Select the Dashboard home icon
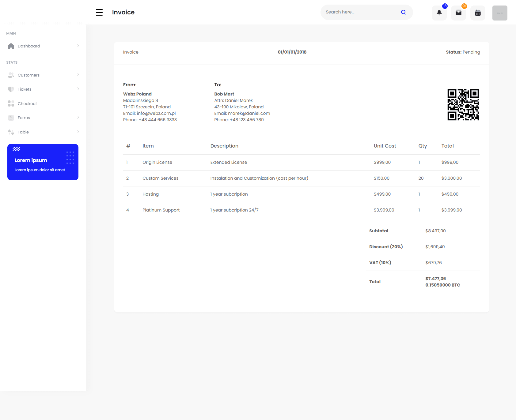516x420 pixels. point(11,46)
